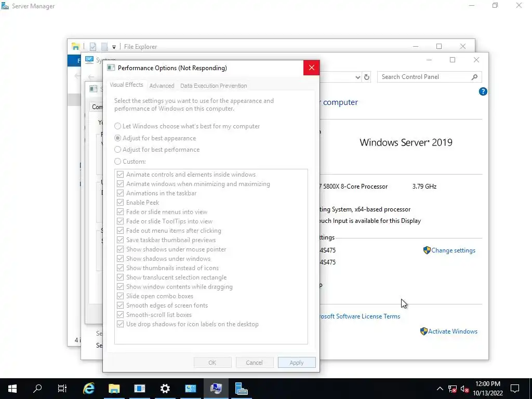Click the Search Control Panel field
This screenshot has width=532, height=399.
pyautogui.click(x=429, y=77)
